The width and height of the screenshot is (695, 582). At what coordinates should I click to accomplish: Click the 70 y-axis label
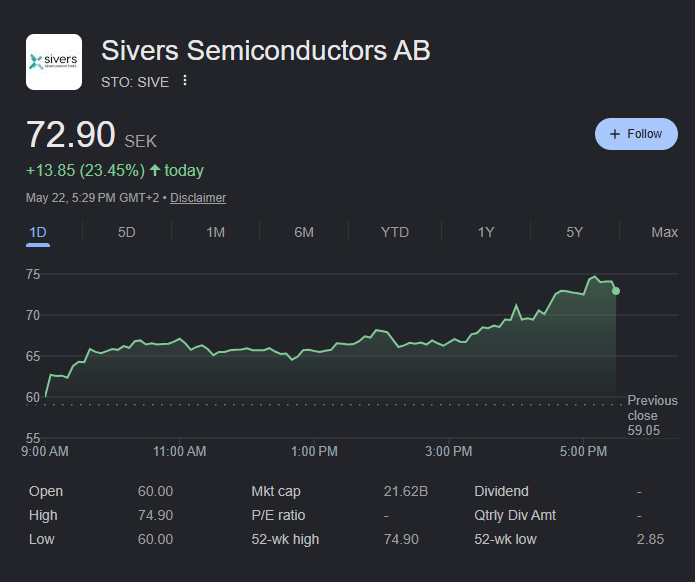(33, 315)
